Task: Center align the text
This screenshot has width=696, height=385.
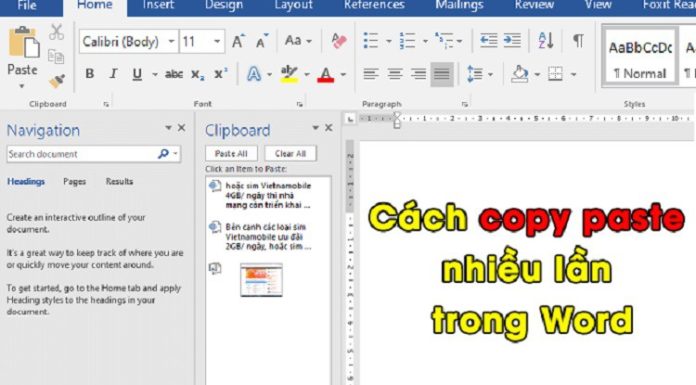Action: (395, 74)
